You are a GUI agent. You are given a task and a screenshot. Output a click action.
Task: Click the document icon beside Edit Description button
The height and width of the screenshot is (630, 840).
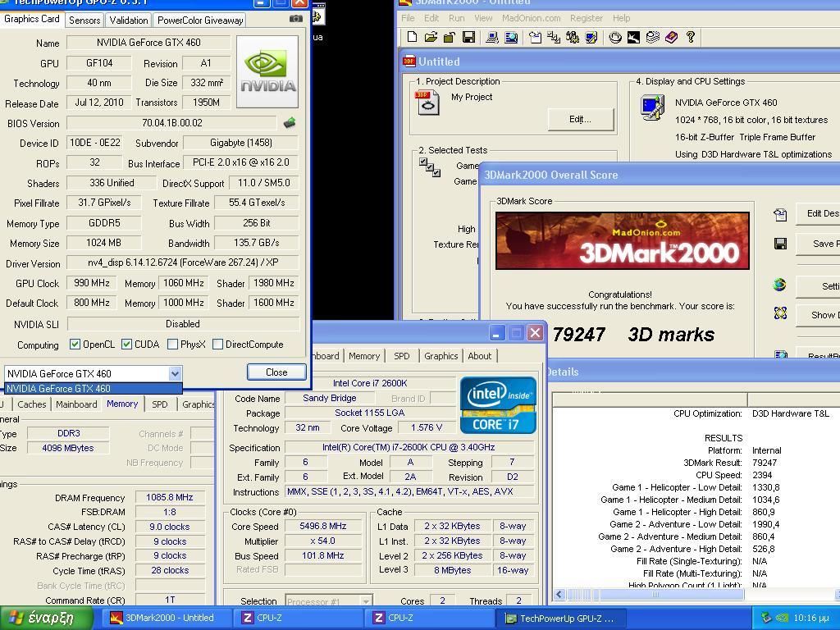click(x=781, y=215)
